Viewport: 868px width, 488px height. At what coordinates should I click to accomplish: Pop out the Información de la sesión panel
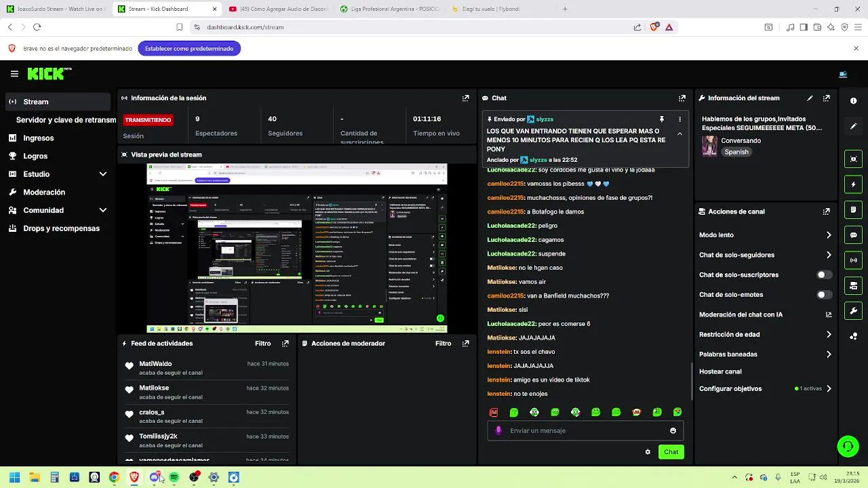pos(465,98)
